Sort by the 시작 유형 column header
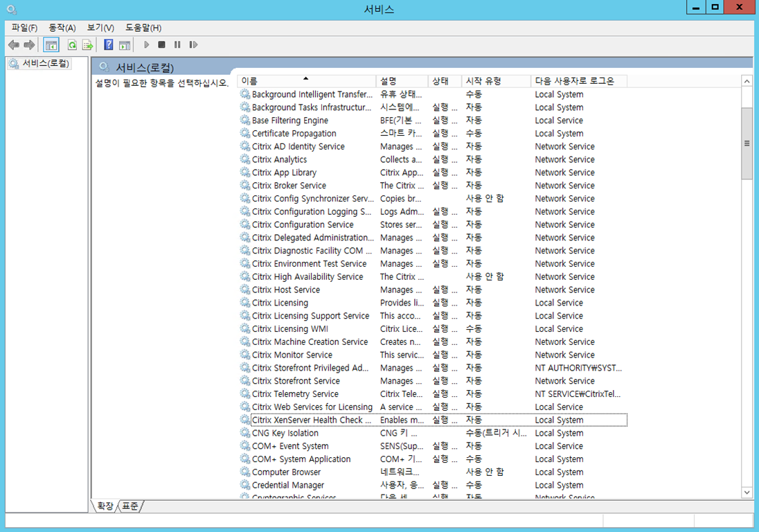The height and width of the screenshot is (532, 759). click(x=496, y=81)
